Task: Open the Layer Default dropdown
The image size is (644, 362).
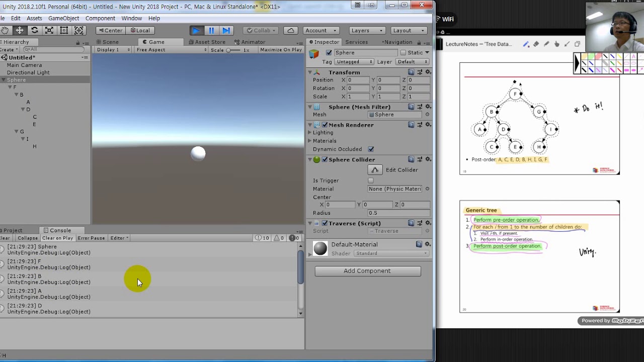Action: [x=412, y=62]
